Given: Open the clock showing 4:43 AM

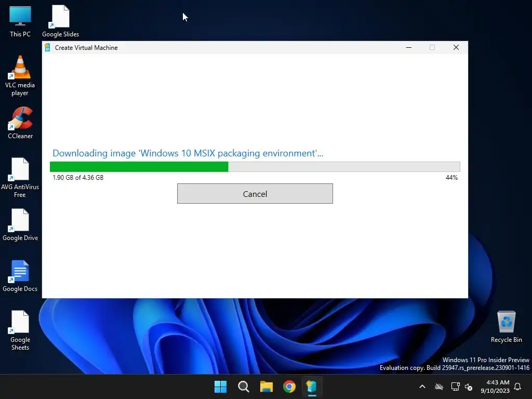Looking at the screenshot, I should pyautogui.click(x=495, y=387).
